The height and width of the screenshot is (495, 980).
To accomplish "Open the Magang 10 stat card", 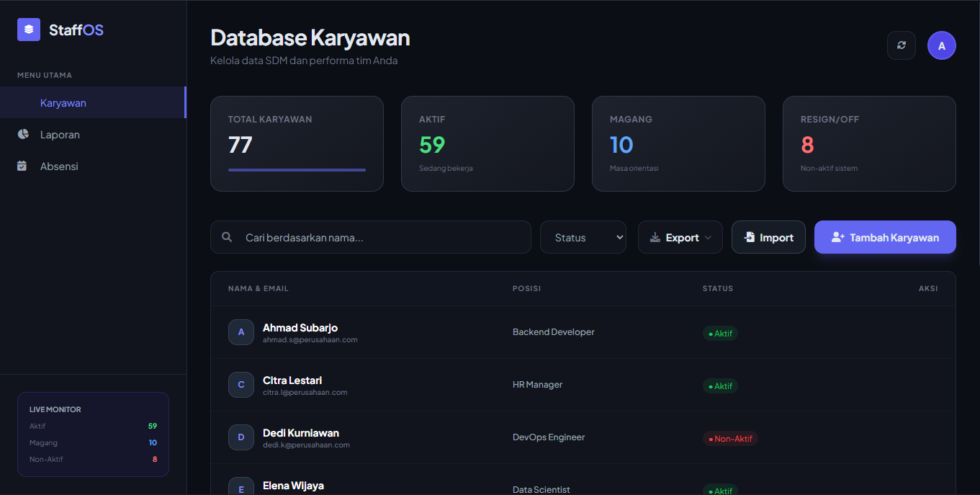I will point(678,143).
